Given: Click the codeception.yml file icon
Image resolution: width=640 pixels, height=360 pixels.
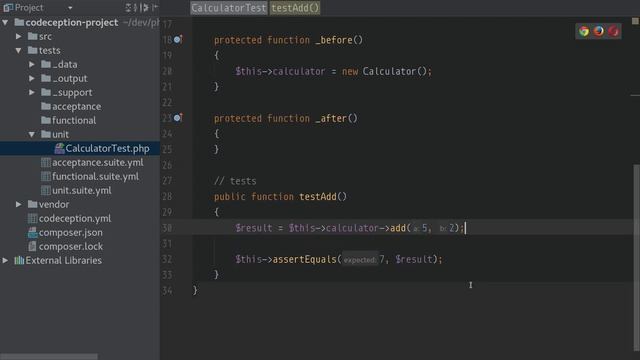Looking at the screenshot, I should point(33,218).
